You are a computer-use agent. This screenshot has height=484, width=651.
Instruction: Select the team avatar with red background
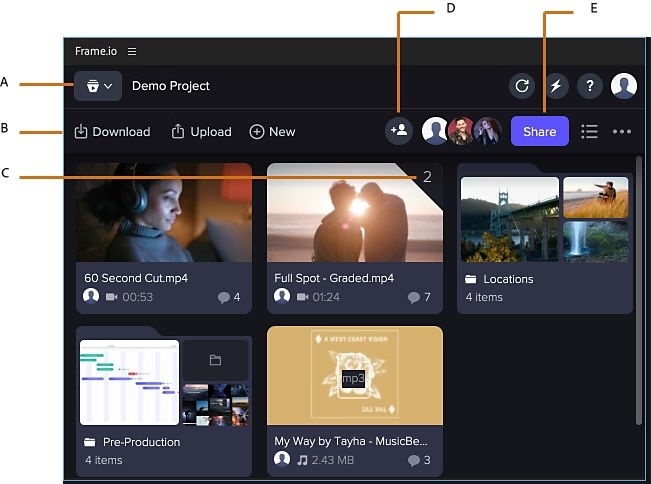(460, 131)
